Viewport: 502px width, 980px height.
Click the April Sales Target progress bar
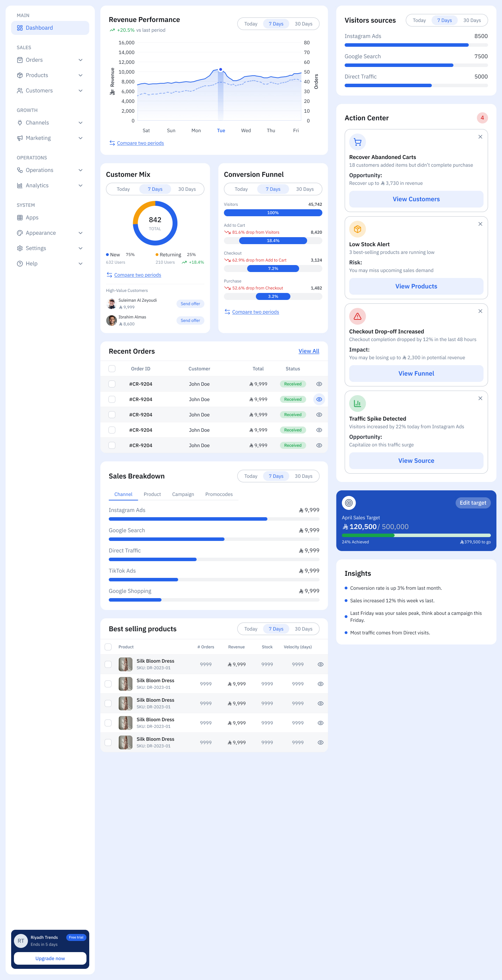tap(416, 535)
